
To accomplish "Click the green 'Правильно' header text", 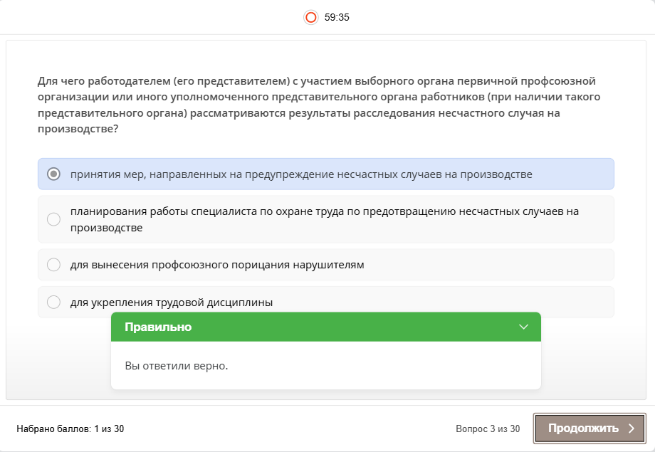I will pos(158,327).
